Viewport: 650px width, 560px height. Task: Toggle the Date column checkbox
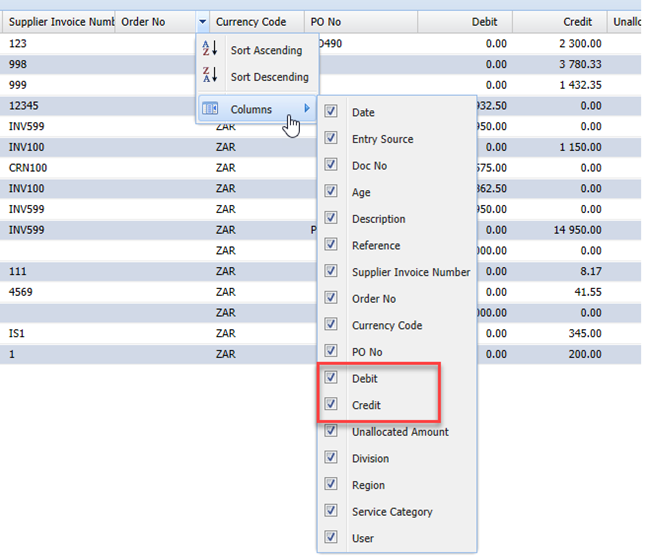[331, 113]
